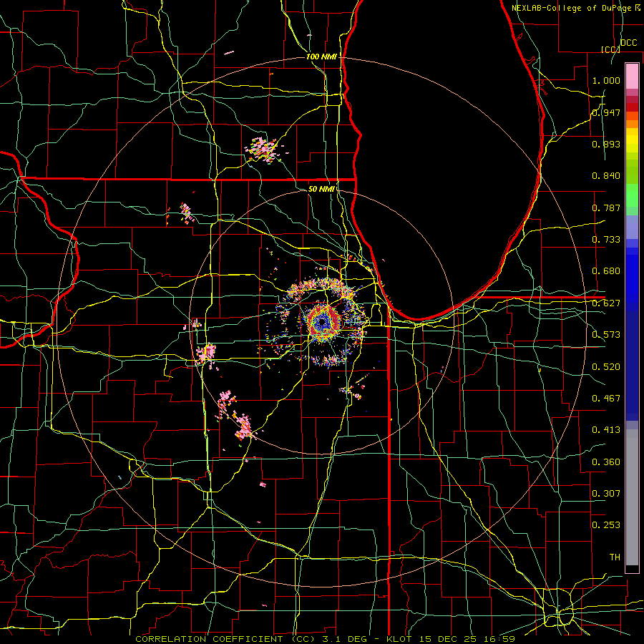644x644 pixels.
Task: Select the 0.467 scale value
Action: point(606,399)
